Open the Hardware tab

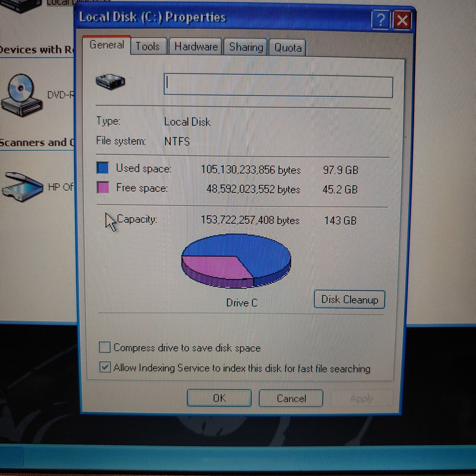tap(196, 47)
